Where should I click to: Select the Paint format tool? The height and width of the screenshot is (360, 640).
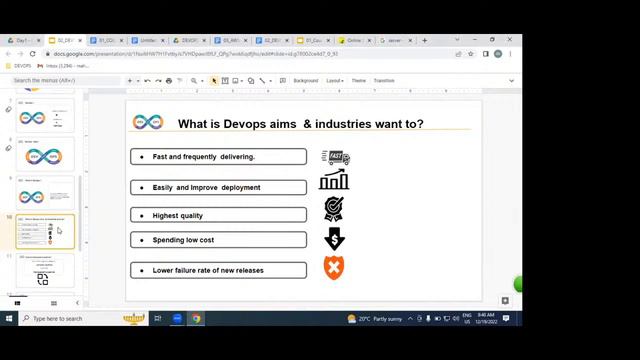[x=180, y=81]
